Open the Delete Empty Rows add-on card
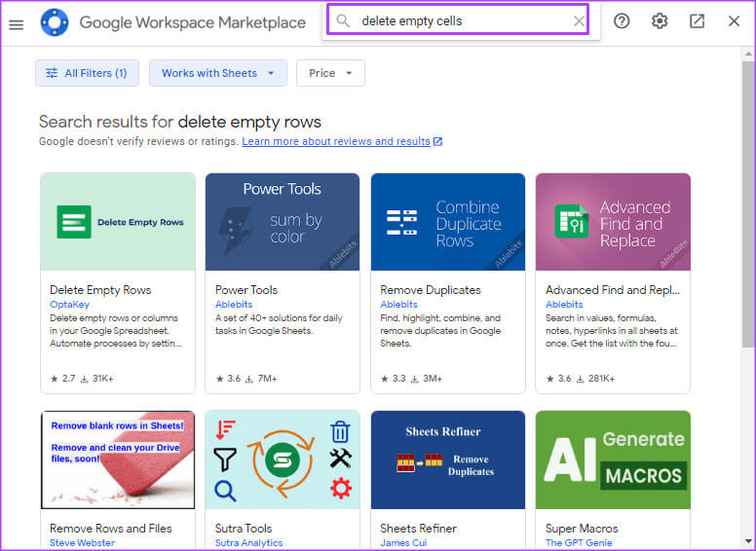Screen dimensions: 756x551 tap(118, 282)
